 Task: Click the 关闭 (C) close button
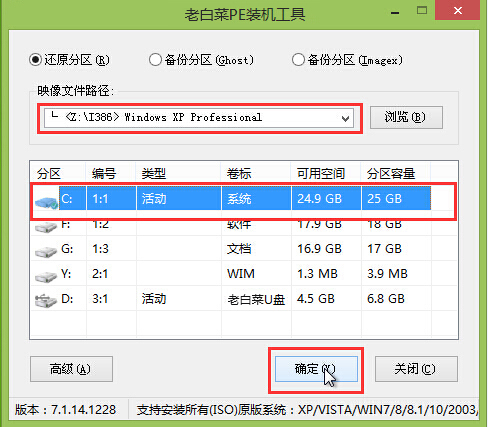pos(416,369)
